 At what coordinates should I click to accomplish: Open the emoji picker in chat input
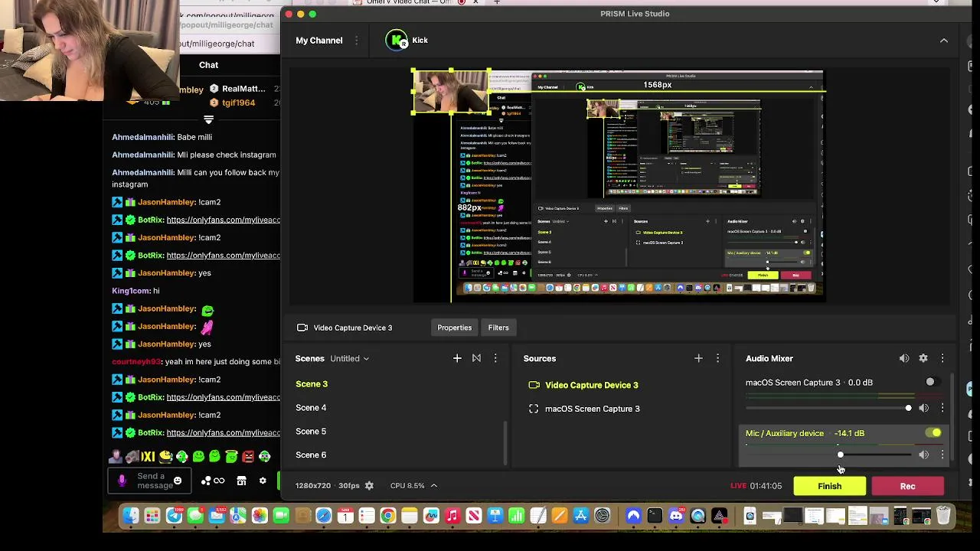[x=178, y=481]
